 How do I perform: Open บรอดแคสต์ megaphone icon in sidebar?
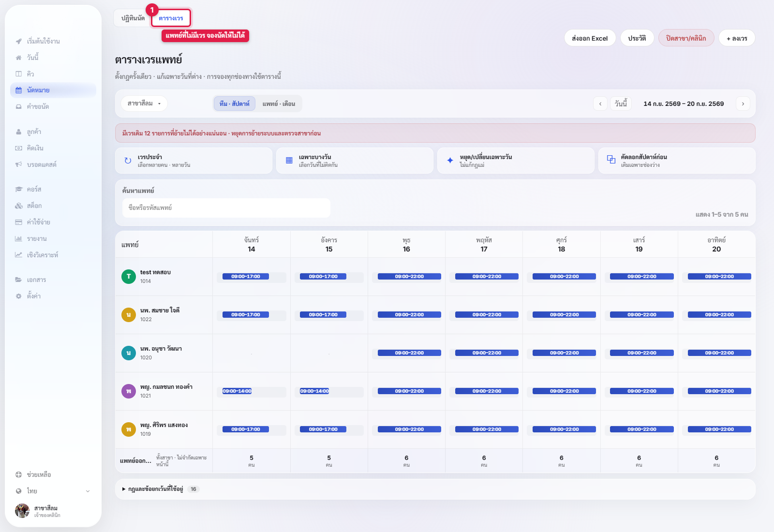(18, 165)
